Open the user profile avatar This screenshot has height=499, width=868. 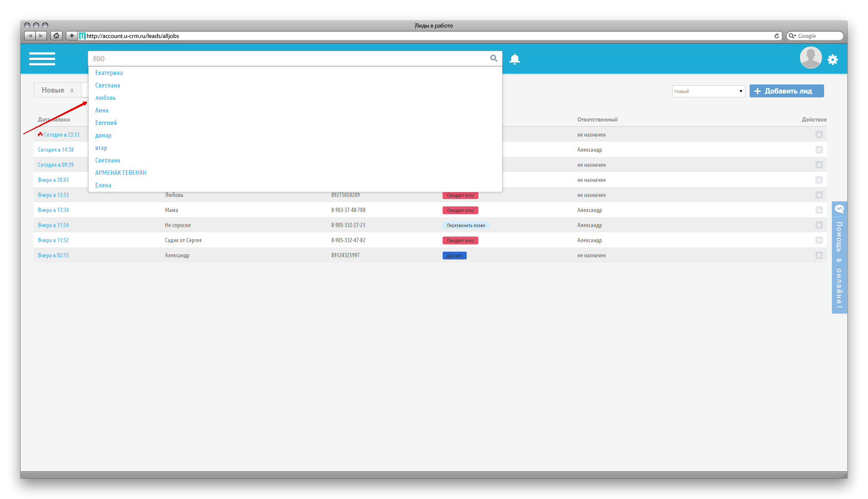click(x=810, y=58)
